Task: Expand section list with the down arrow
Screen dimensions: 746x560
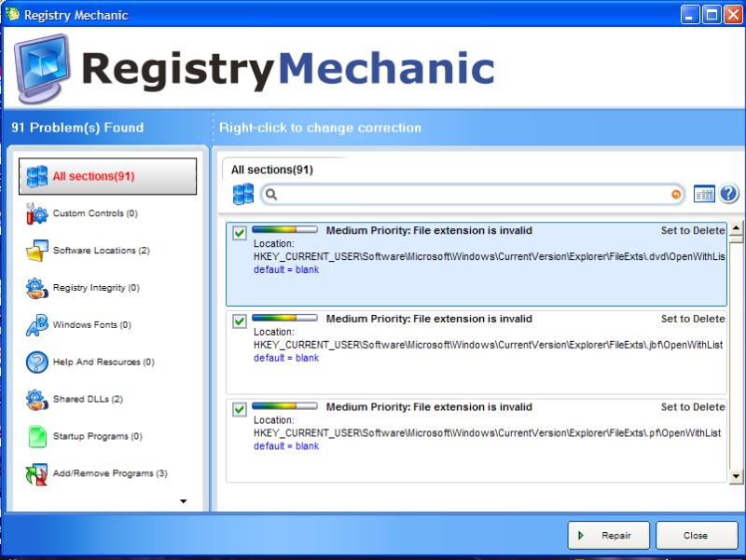Action: pos(183,501)
